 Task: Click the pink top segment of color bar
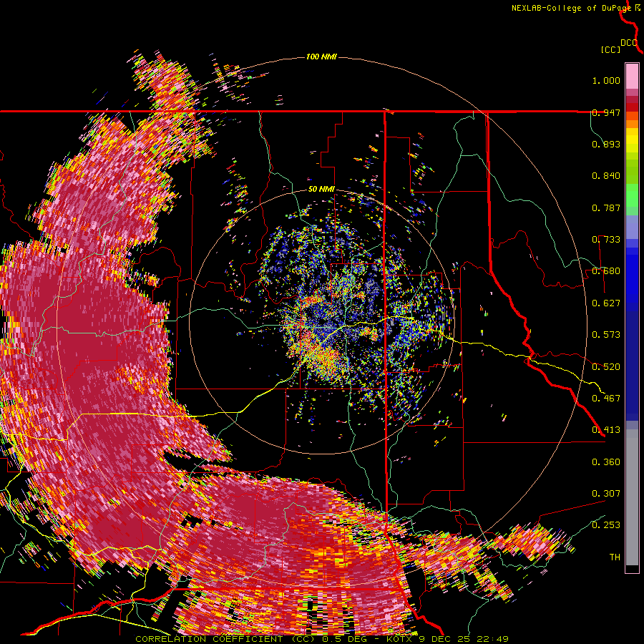632,76
